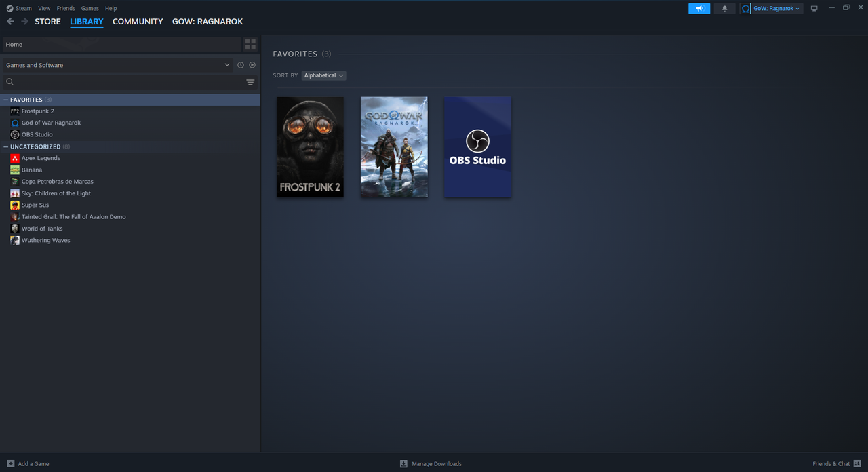Click the World of Tanks icon
The image size is (868, 472).
point(15,229)
